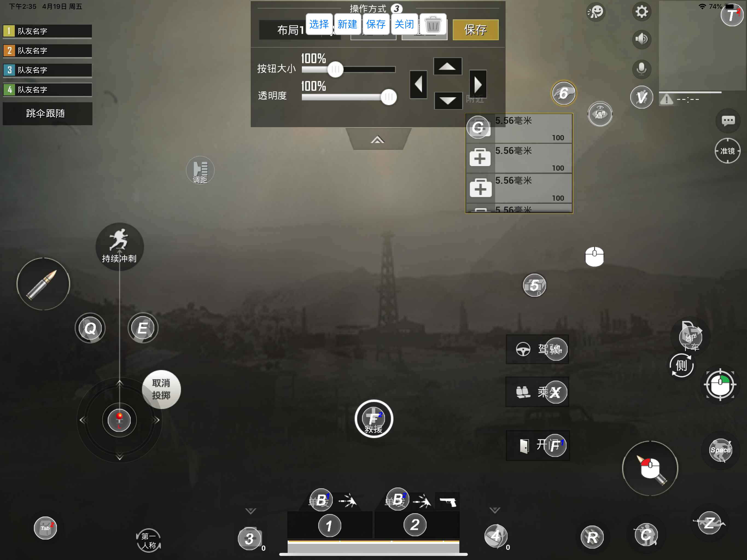Tap the bullet ammo fire button
The width and height of the screenshot is (747, 560).
[43, 284]
